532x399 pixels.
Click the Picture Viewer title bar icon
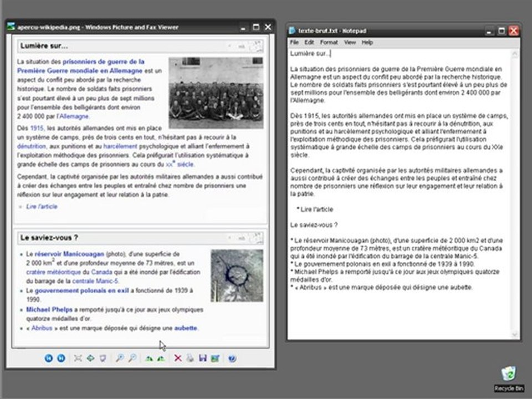(12, 27)
